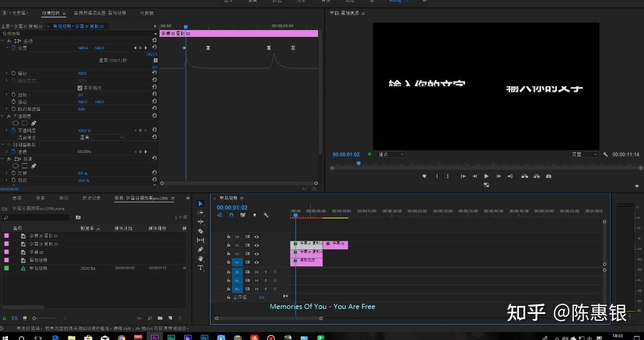Hide track V2 with eye icon
644x340 pixels.
[x=257, y=254]
